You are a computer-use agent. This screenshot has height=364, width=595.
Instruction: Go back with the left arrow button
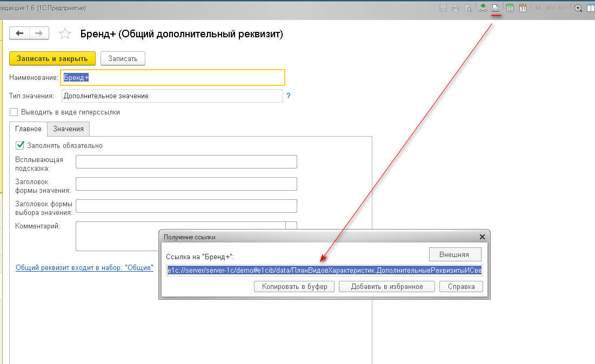[x=20, y=33]
